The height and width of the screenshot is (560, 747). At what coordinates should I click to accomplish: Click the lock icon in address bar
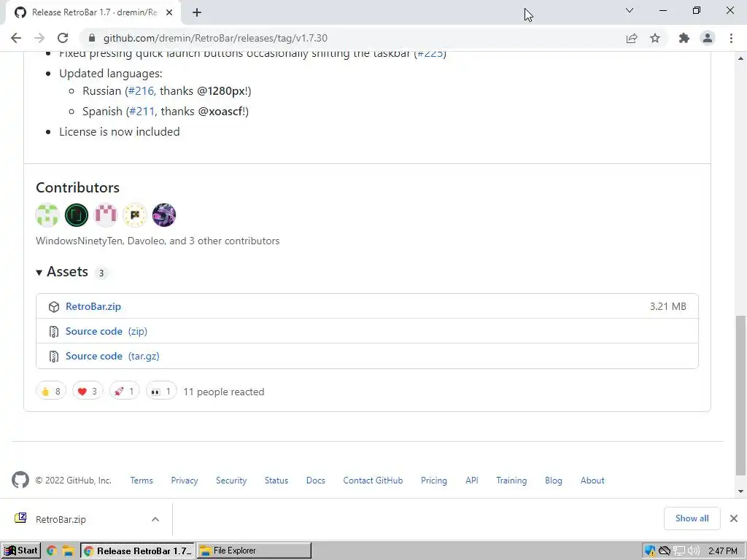(92, 38)
